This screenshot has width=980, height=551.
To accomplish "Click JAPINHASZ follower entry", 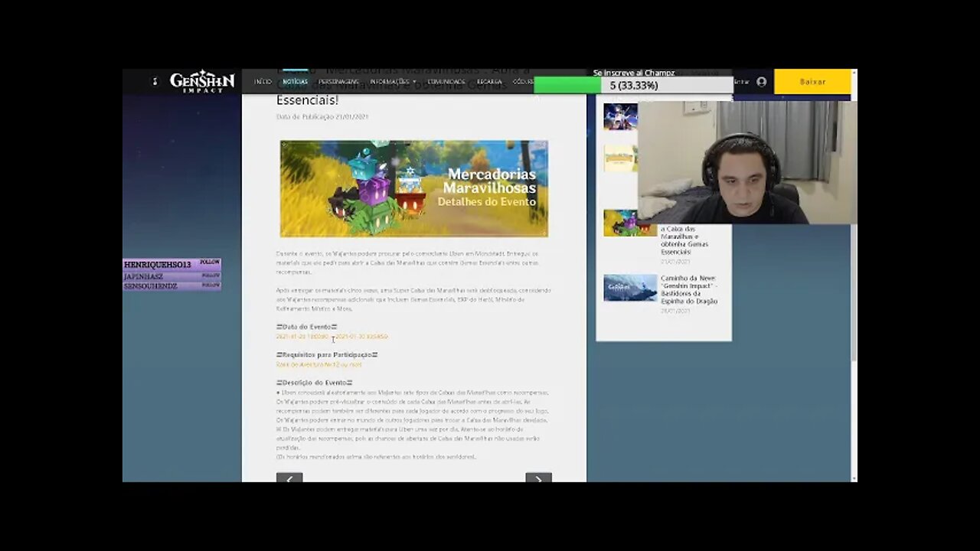I will coord(172,275).
